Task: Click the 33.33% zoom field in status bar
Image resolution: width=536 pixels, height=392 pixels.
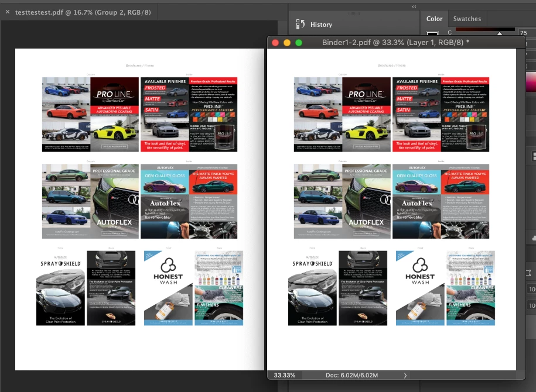Action: [x=285, y=375]
